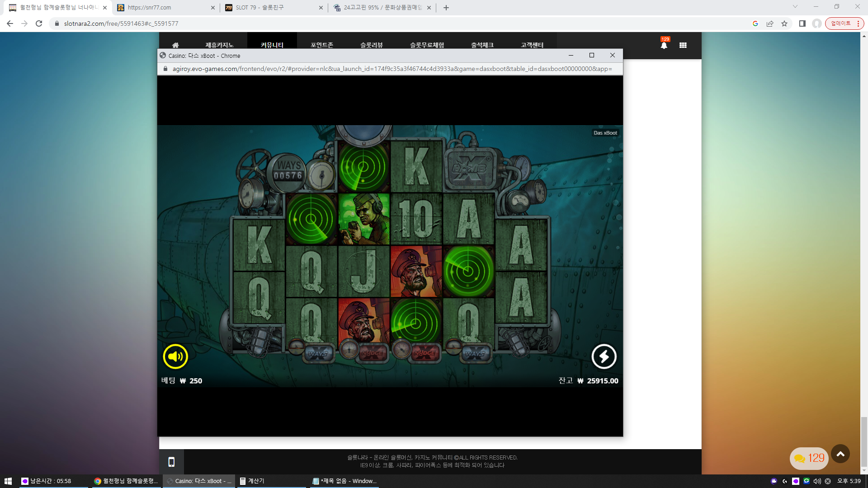Open the notification bell showing 129
This screenshot has height=488, width=868.
(664, 45)
